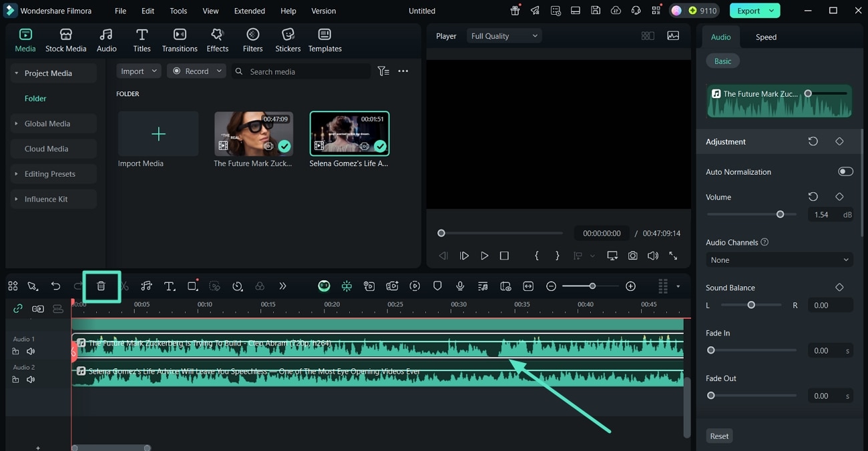Reset the Volume value

[x=813, y=197]
